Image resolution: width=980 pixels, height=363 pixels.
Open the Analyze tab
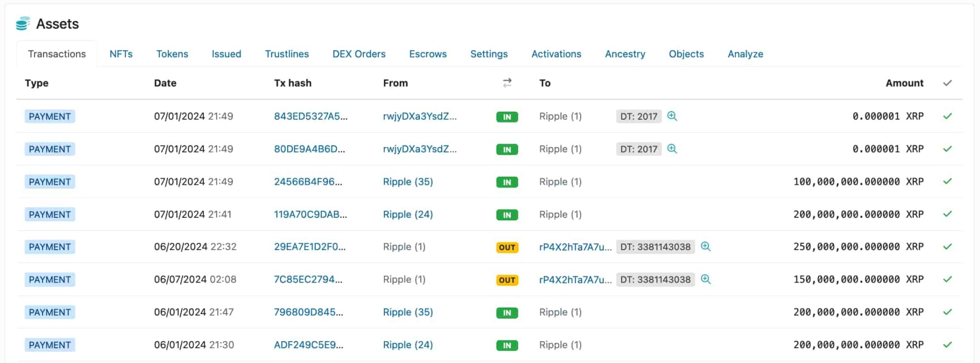point(745,54)
